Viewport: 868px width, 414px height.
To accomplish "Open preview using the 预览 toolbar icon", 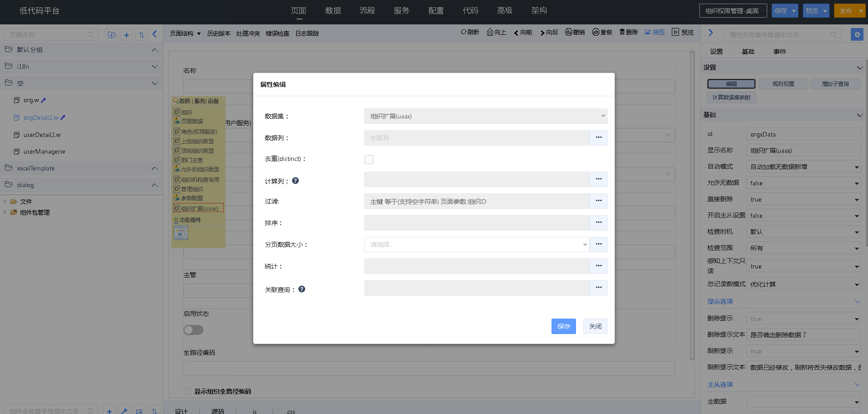I will coord(683,32).
